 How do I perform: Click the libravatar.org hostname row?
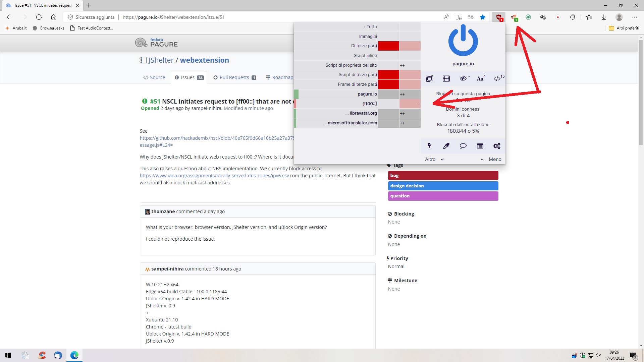[336, 113]
